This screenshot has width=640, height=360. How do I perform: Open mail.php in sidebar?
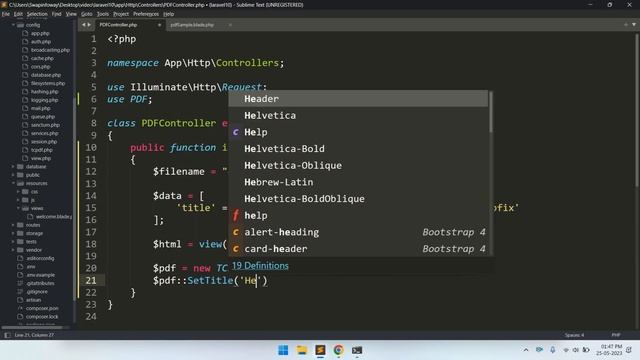(x=40, y=109)
